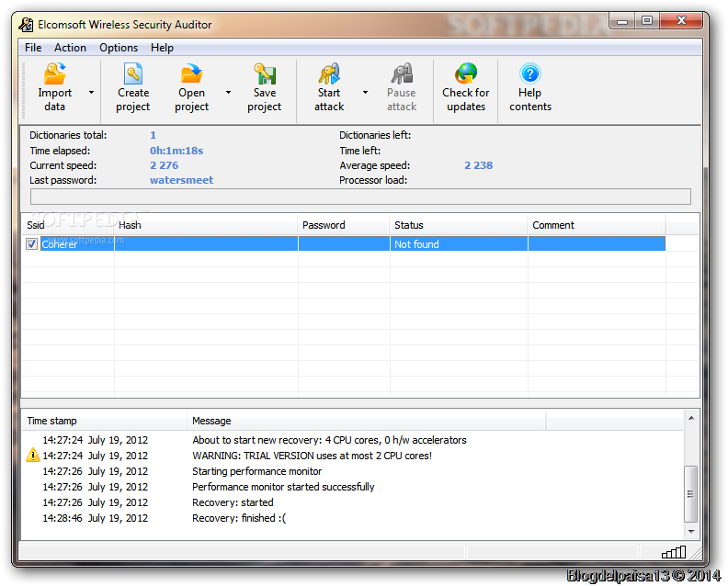Open the Options menu
Screen dimensions: 728x586
tap(119, 48)
